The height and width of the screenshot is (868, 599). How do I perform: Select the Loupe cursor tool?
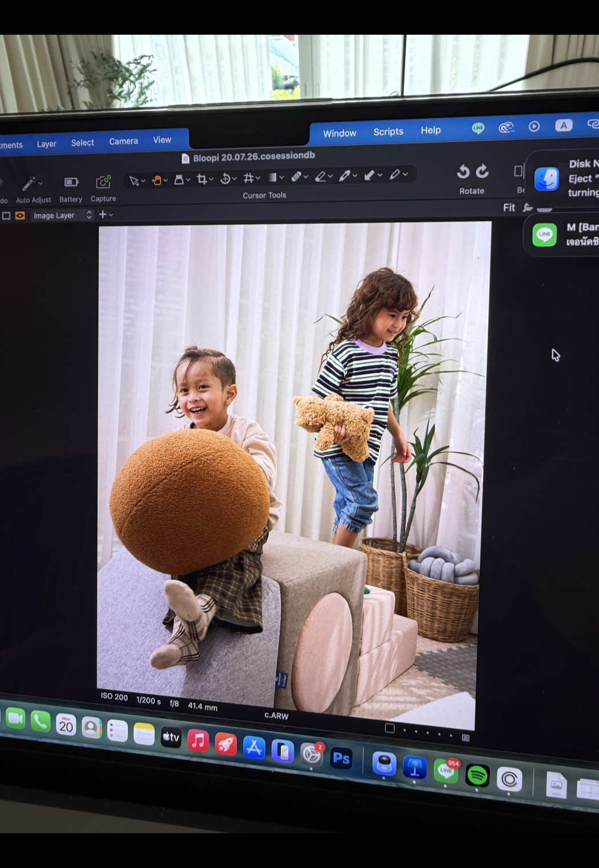(x=179, y=180)
